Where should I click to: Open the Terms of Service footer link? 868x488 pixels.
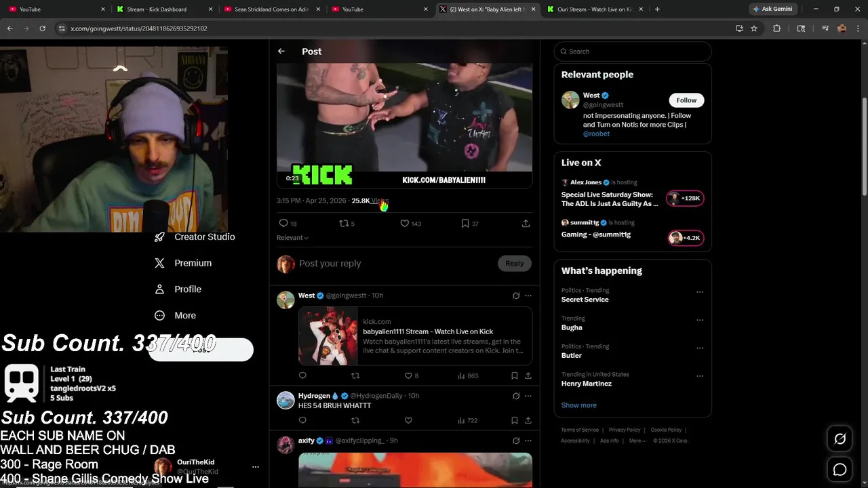(580, 430)
